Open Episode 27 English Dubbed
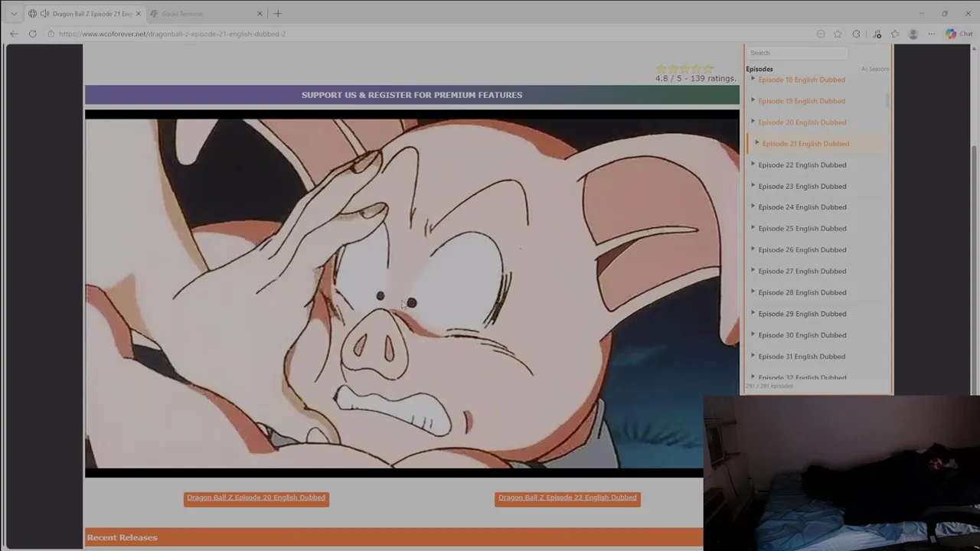Viewport: 980px width, 551px height. pyautogui.click(x=802, y=272)
